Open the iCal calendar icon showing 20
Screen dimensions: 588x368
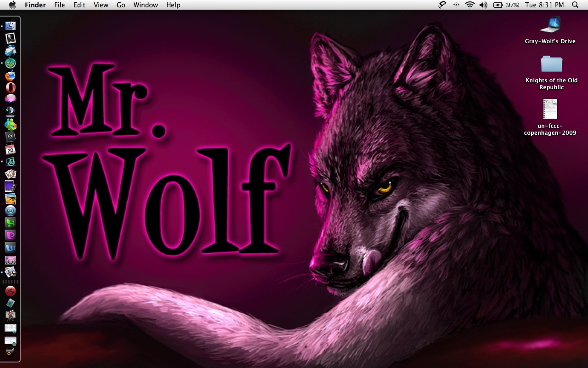click(11, 149)
